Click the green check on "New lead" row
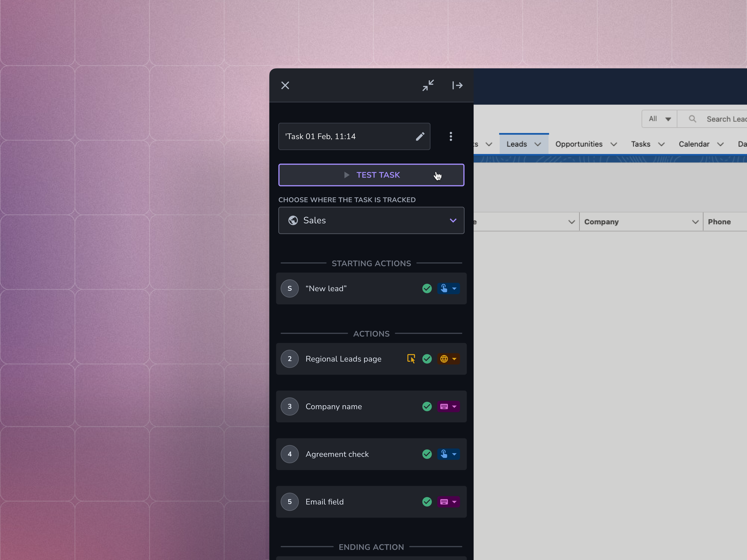Image resolution: width=747 pixels, height=560 pixels. [x=427, y=289]
